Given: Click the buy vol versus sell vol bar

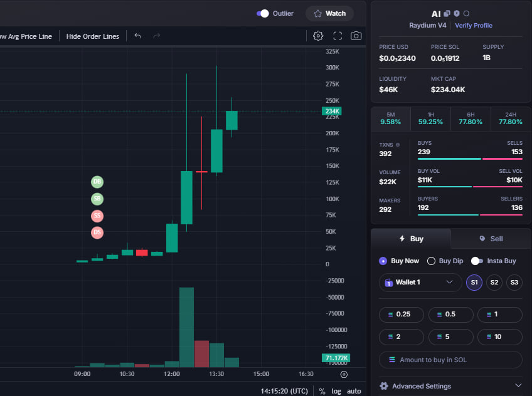Looking at the screenshot, I should [470, 186].
